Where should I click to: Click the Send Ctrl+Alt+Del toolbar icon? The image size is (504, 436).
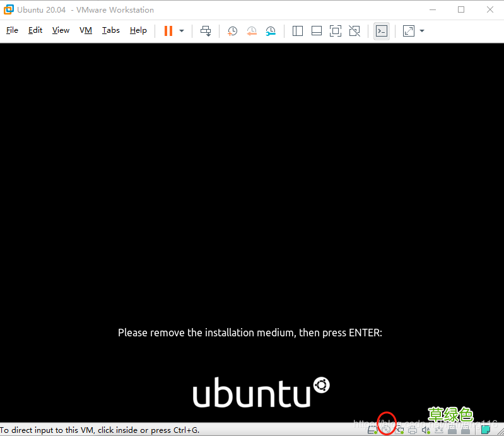point(206,31)
